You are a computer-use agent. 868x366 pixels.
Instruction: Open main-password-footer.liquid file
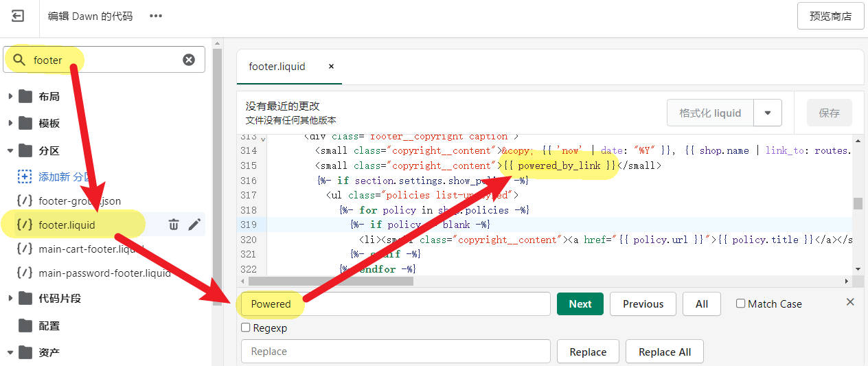coord(104,273)
